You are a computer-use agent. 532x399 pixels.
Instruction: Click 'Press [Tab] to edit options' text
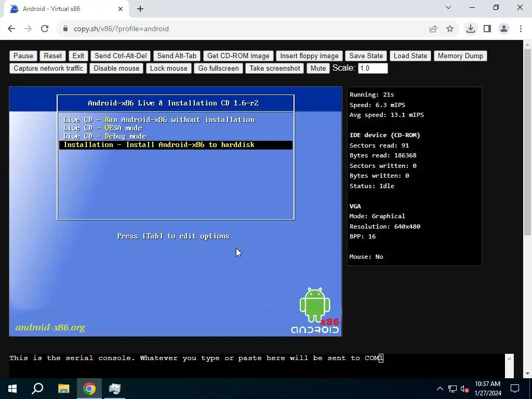click(174, 236)
